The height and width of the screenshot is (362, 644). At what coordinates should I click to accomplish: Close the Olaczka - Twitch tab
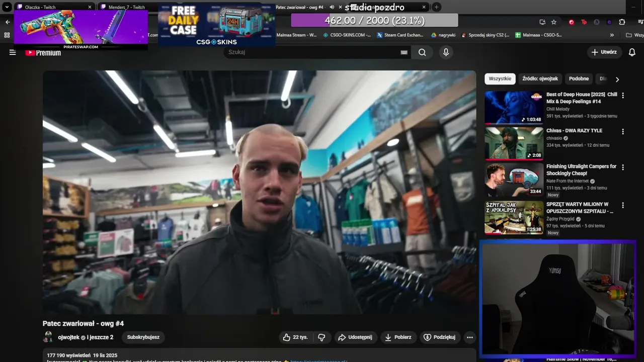pos(90,7)
